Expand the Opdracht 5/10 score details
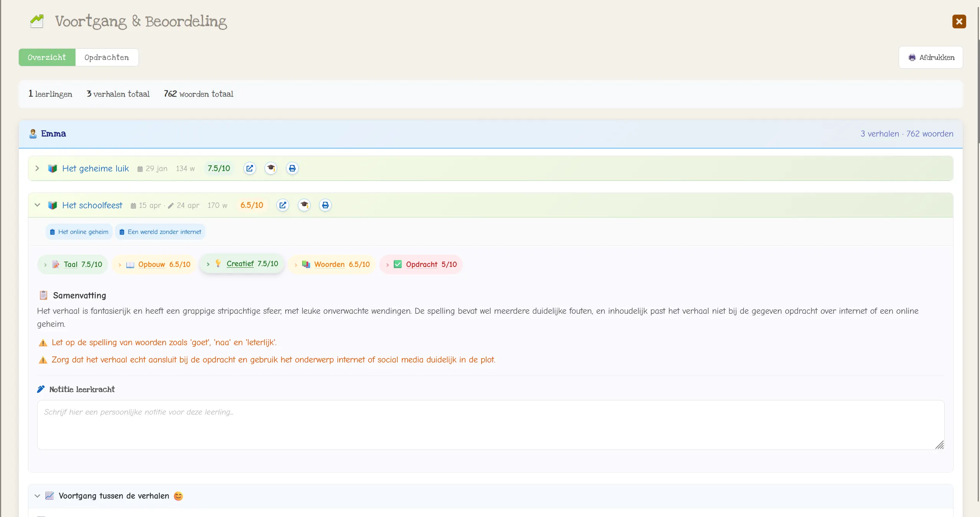This screenshot has height=517, width=980. 421,264
